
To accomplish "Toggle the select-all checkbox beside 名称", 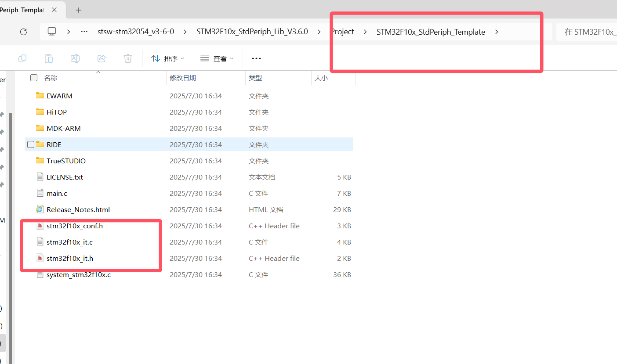I will [x=34, y=78].
